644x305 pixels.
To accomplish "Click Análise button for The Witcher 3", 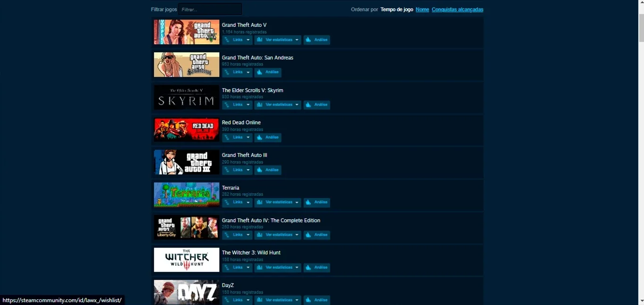I will [x=317, y=268].
